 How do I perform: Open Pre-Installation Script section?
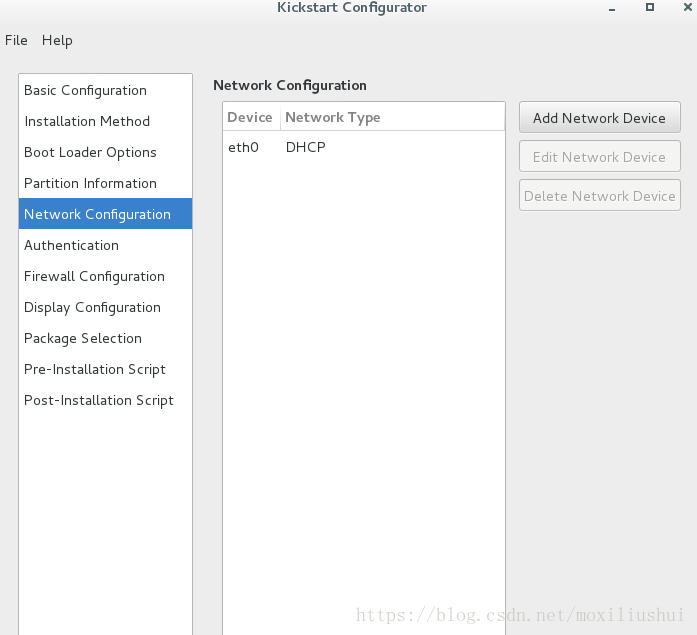[x=105, y=370]
